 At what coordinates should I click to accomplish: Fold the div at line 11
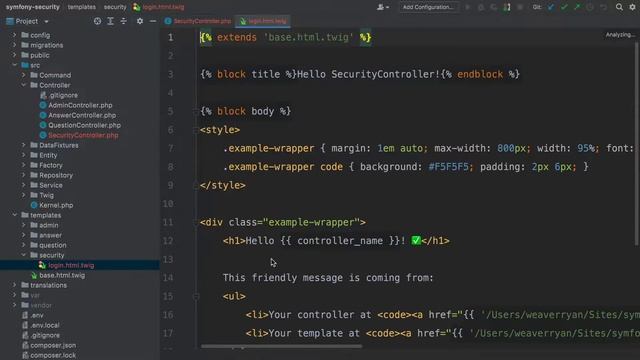tap(196, 222)
